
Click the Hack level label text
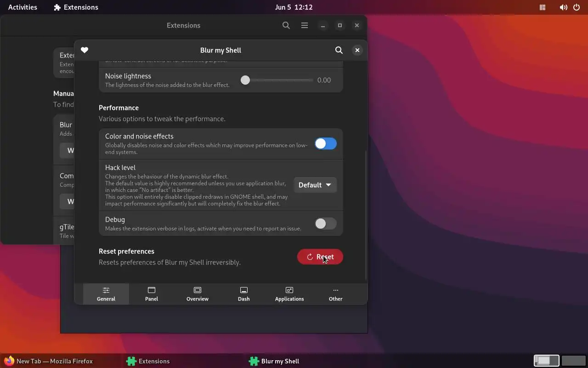point(120,167)
